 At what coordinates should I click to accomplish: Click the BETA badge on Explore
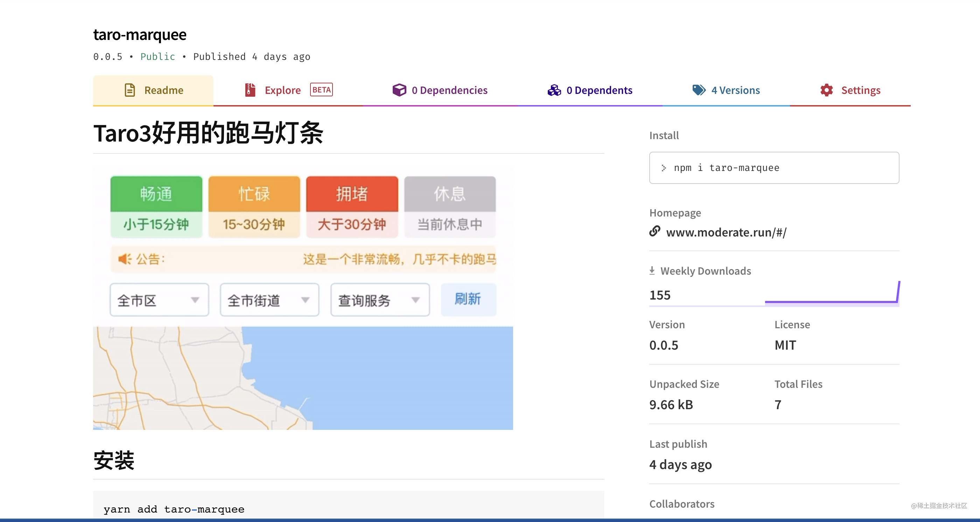pyautogui.click(x=321, y=90)
